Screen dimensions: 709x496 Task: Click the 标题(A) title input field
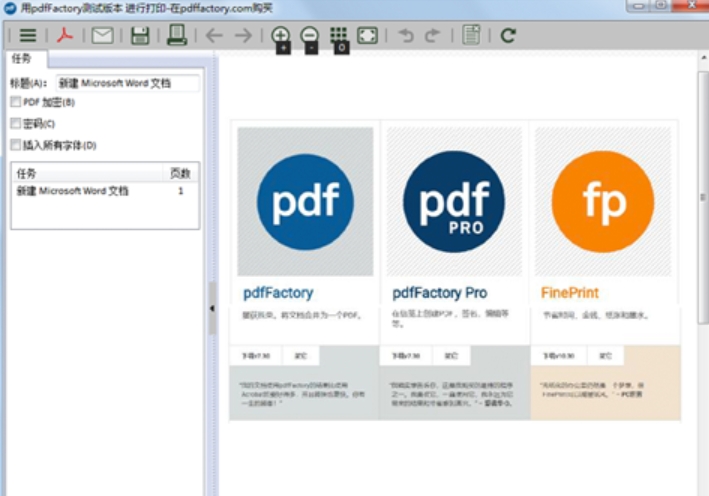coord(128,83)
